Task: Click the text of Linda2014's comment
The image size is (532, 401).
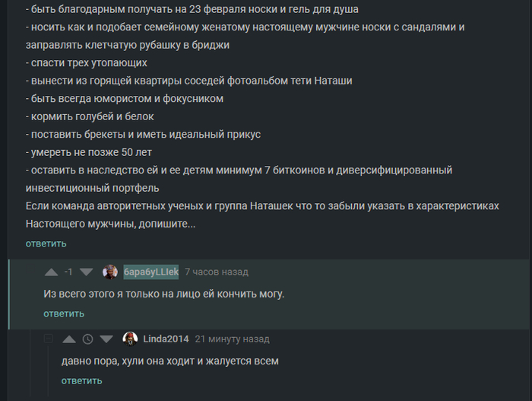Action: click(x=169, y=361)
